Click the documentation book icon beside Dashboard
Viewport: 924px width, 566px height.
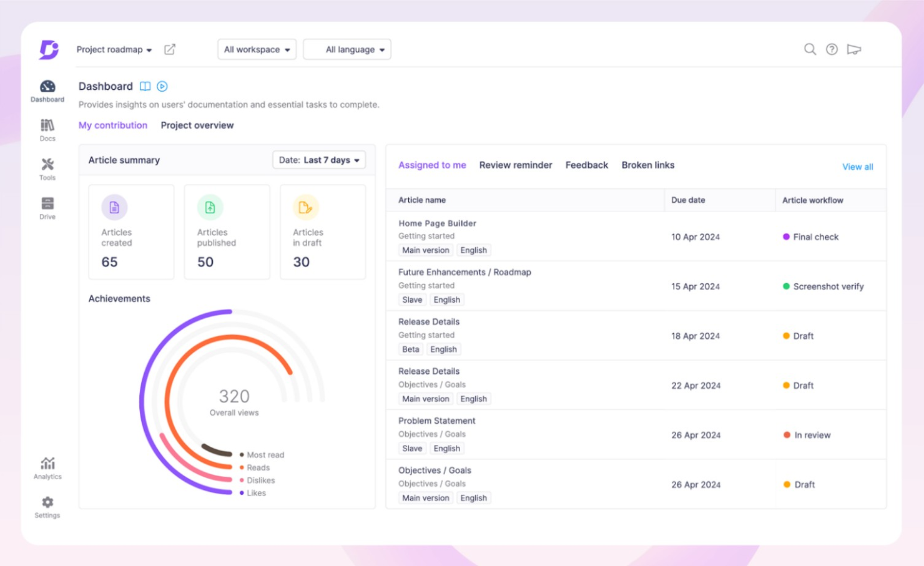[x=145, y=86]
